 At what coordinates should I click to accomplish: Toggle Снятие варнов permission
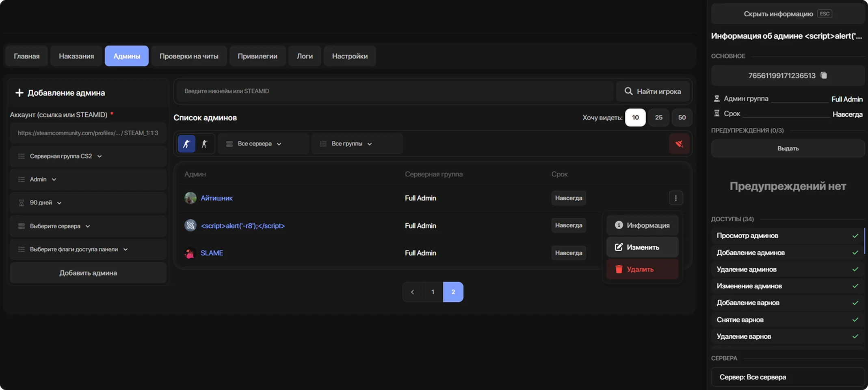click(x=787, y=320)
